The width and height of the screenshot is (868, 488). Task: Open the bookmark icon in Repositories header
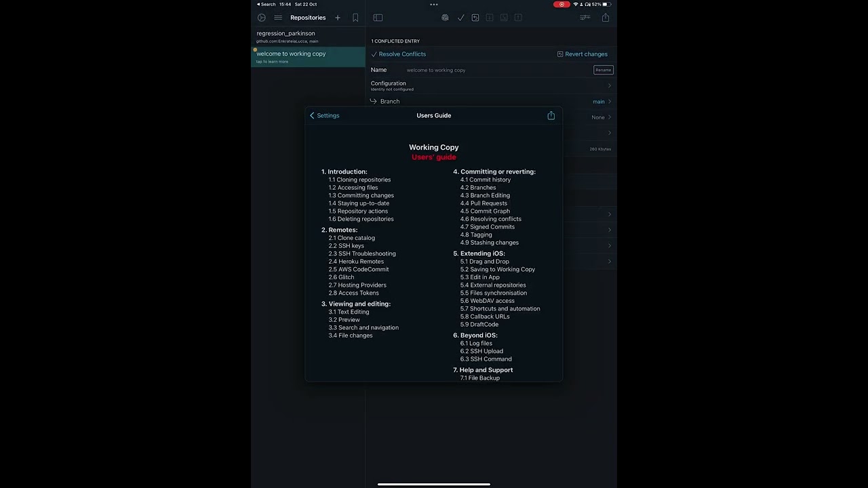355,18
